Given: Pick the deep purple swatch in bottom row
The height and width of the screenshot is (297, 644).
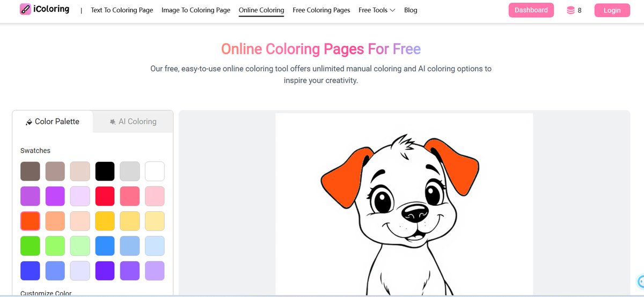Looking at the screenshot, I should [x=105, y=271].
